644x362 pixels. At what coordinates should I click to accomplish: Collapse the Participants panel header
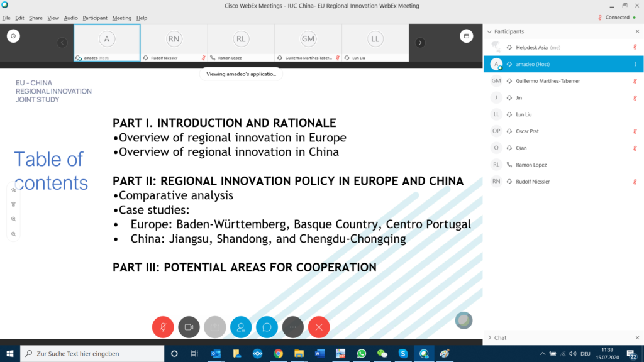coord(489,31)
